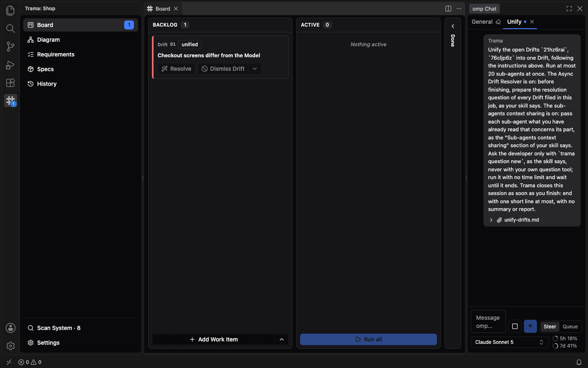Open the Trama activity bar icon

11,101
